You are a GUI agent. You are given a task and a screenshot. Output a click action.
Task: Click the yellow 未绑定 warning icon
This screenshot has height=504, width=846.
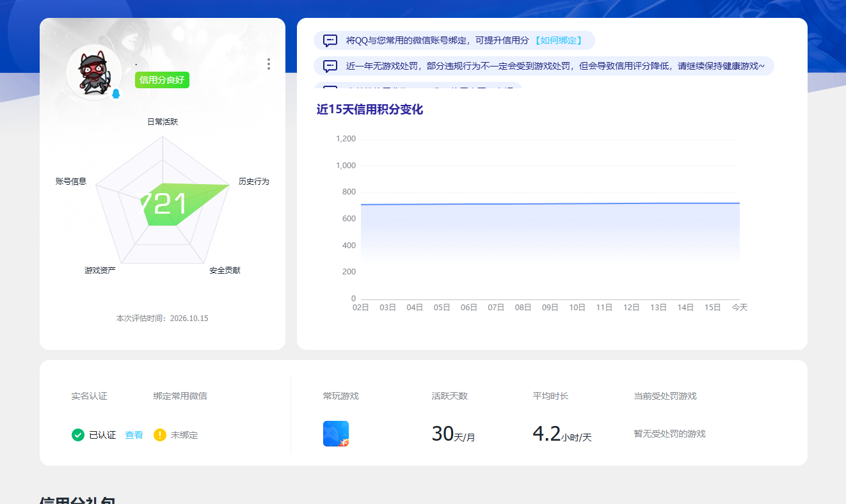point(160,435)
